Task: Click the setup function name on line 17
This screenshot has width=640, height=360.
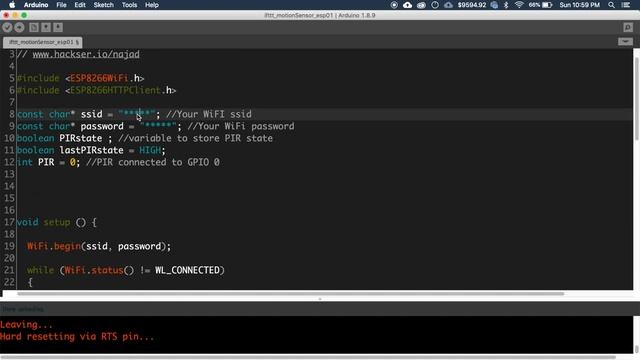Action: point(57,222)
